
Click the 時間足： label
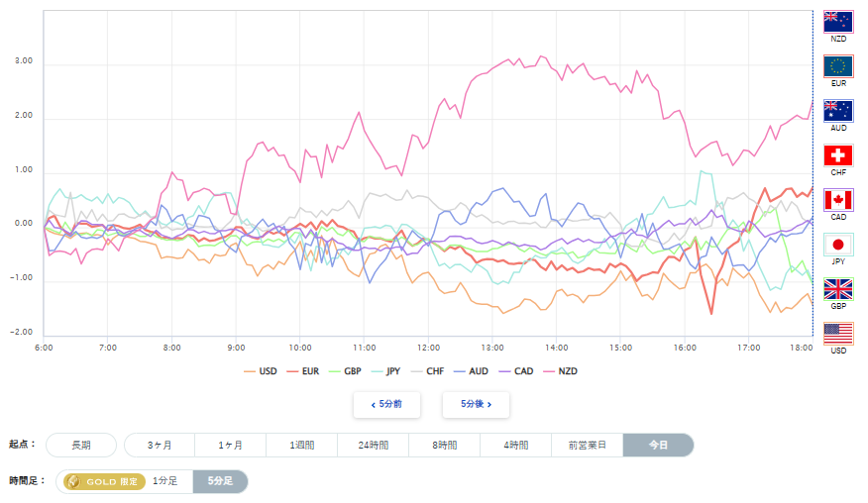click(x=27, y=481)
